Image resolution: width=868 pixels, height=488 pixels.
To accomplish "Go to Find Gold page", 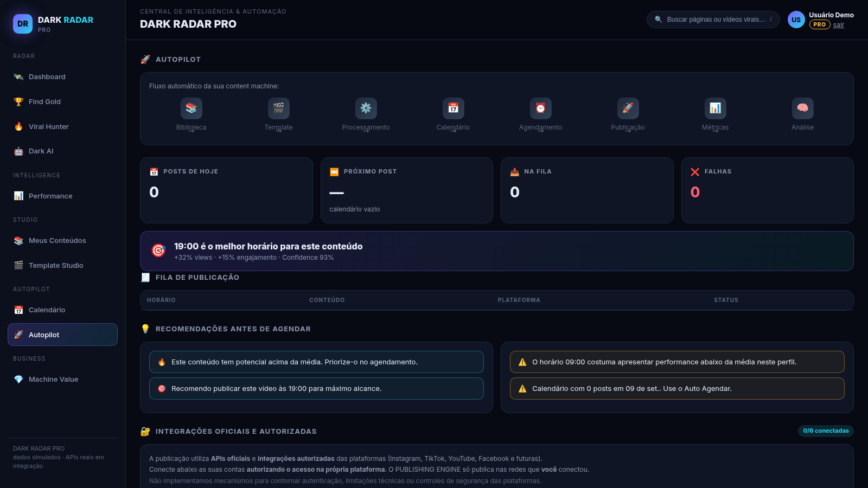I will click(x=63, y=102).
